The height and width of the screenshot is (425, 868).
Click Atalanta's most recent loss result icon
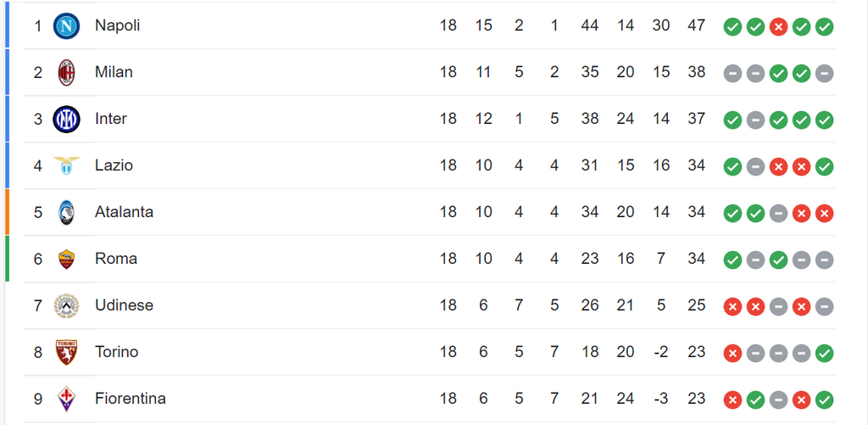pos(824,213)
